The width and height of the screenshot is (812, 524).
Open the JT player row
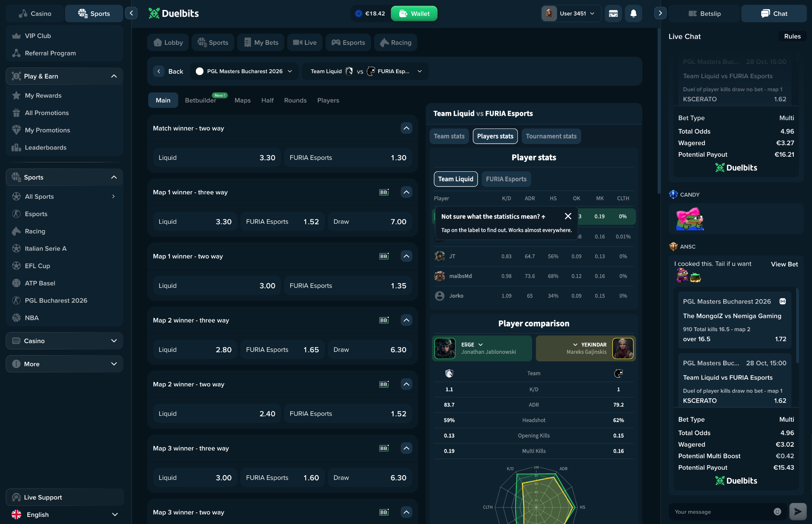tap(534, 256)
